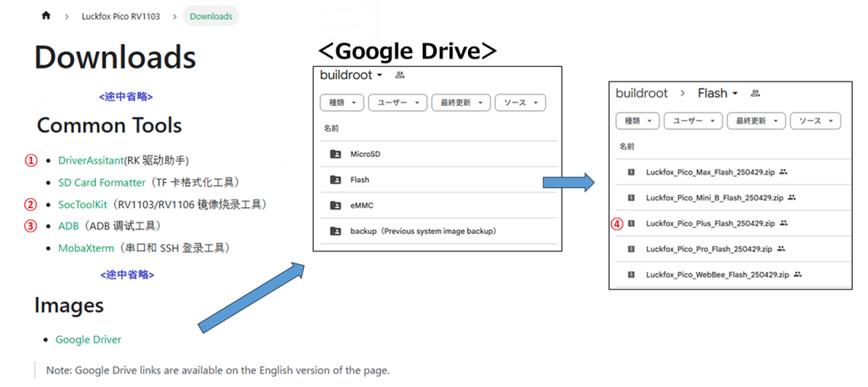Click buildroot in the Flash folder breadcrumb
The height and width of the screenshot is (387, 868).
[642, 93]
